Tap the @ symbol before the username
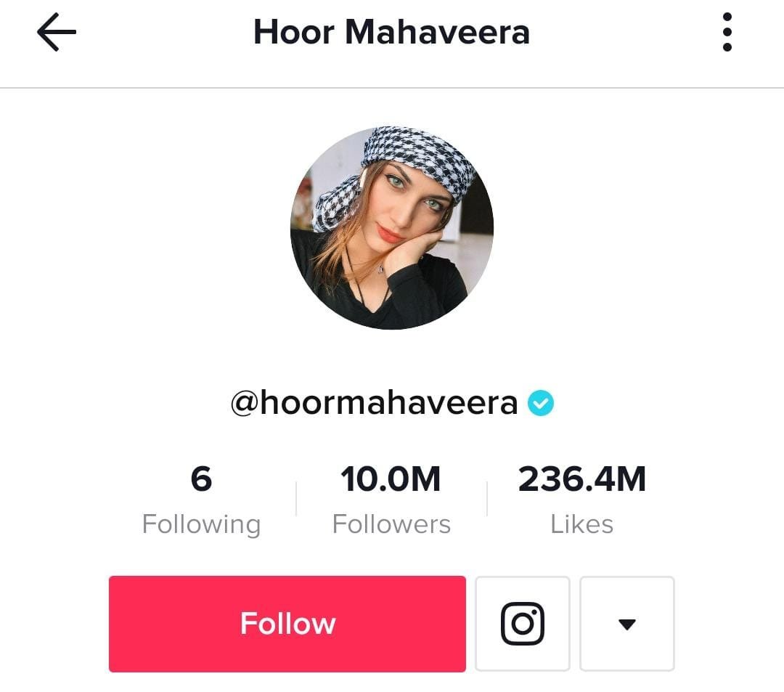Image resolution: width=784 pixels, height=692 pixels. tap(245, 404)
